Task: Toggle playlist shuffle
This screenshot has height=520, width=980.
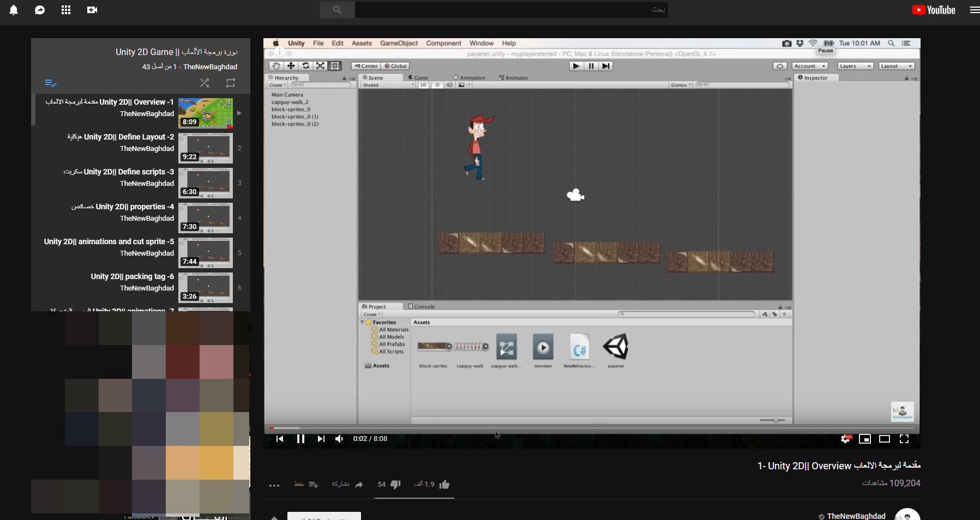Action: click(205, 83)
